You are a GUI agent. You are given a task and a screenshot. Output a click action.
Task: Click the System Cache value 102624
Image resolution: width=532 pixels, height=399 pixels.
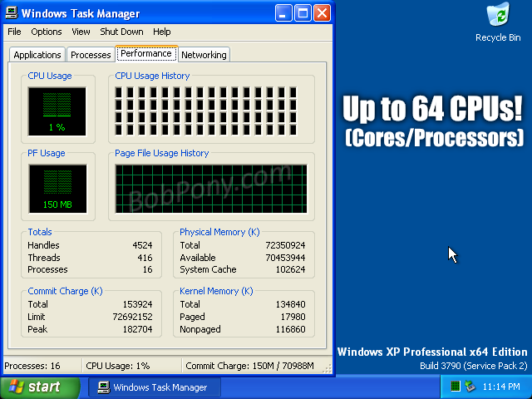click(290, 269)
